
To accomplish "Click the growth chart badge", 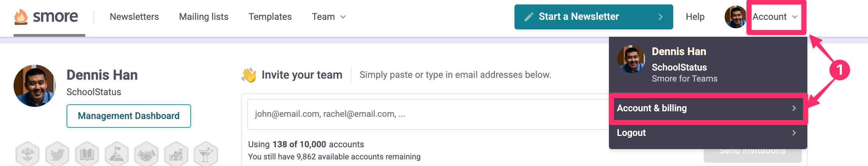I will tap(176, 154).
